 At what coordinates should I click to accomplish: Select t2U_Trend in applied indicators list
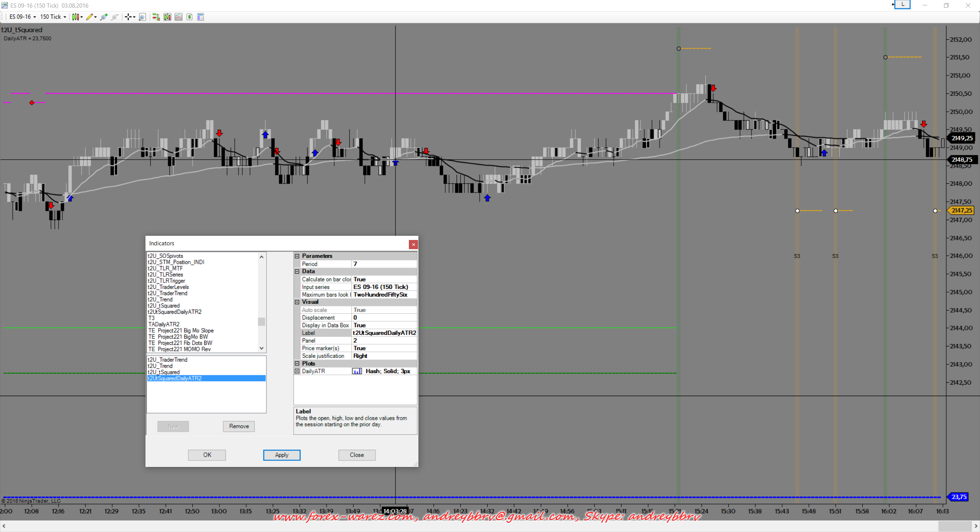pyautogui.click(x=160, y=366)
